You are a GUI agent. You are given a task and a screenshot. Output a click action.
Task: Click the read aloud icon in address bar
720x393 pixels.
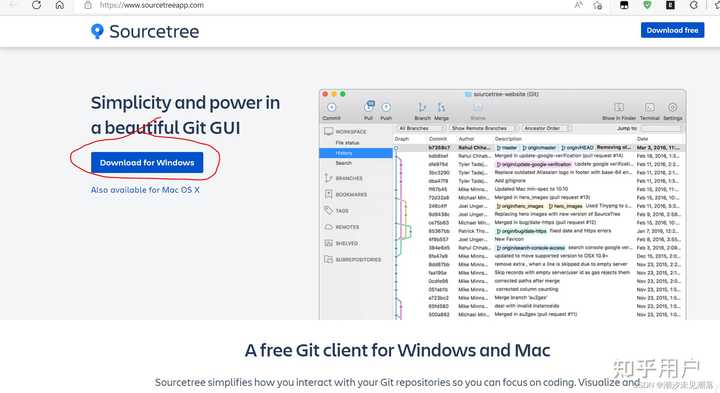pyautogui.click(x=579, y=5)
